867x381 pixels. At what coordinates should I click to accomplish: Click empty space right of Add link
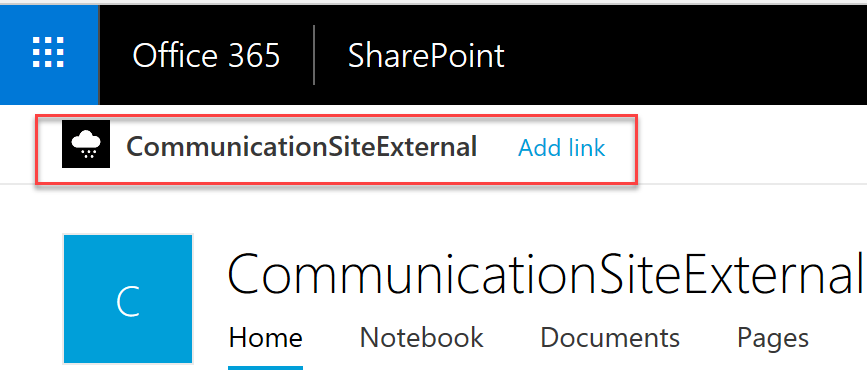pyautogui.click(x=746, y=148)
